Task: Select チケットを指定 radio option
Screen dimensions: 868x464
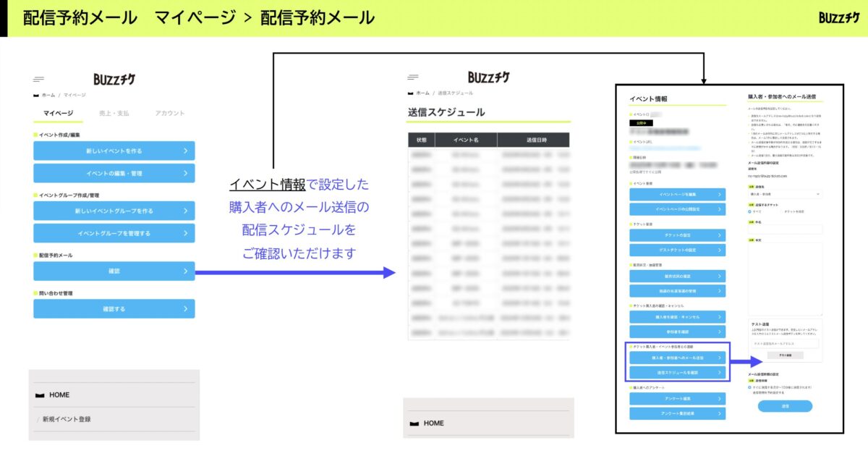Action: [x=780, y=211]
